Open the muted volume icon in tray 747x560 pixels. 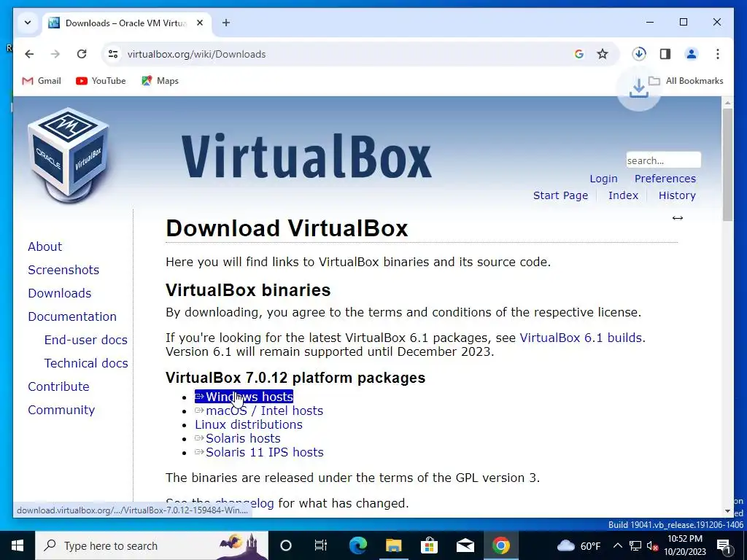tap(652, 545)
